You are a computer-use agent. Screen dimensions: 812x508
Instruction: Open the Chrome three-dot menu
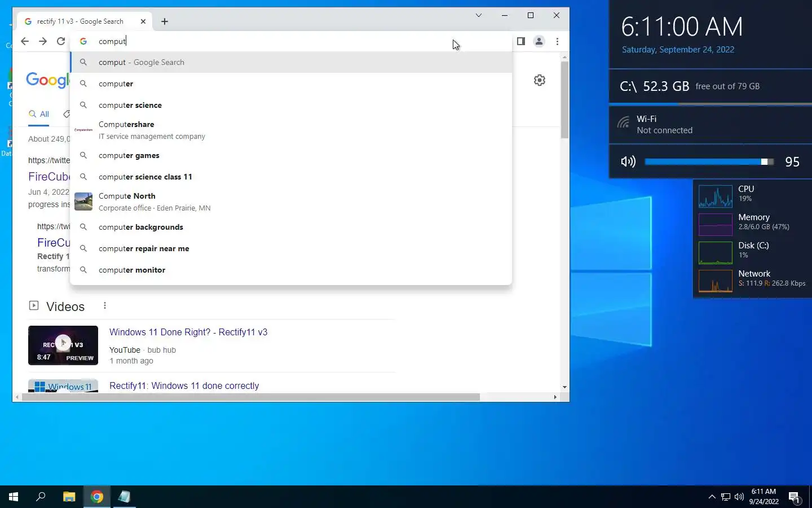557,41
